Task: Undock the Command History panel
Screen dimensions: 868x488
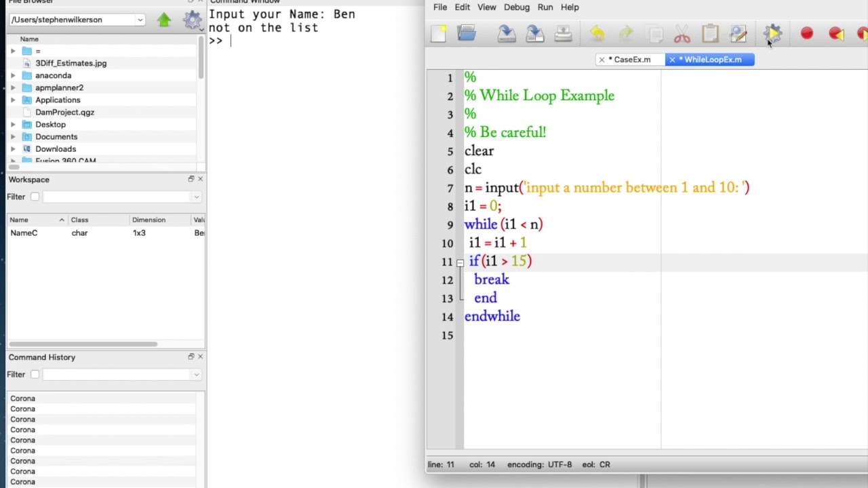Action: pyautogui.click(x=191, y=357)
